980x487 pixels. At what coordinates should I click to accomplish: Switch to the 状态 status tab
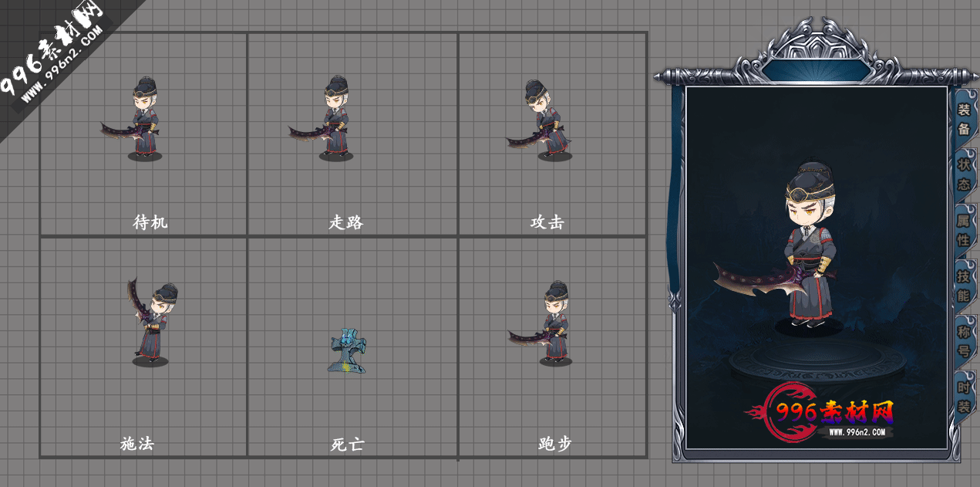click(964, 174)
